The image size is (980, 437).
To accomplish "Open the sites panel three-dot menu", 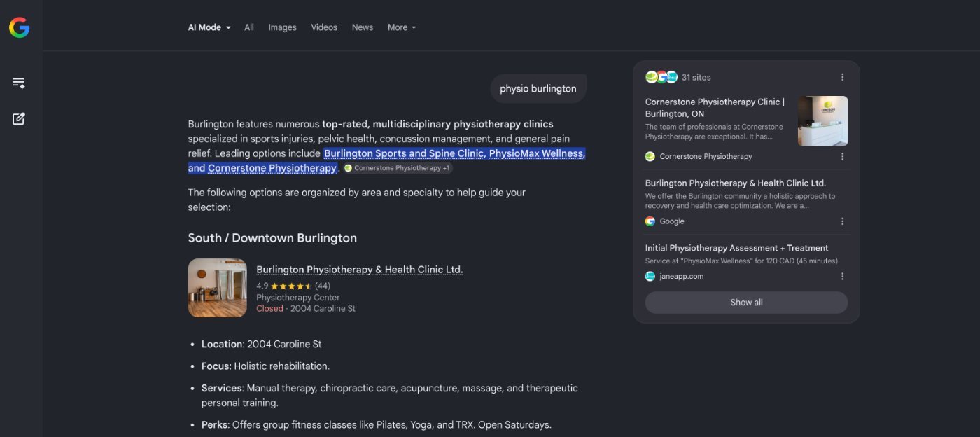I will click(842, 77).
